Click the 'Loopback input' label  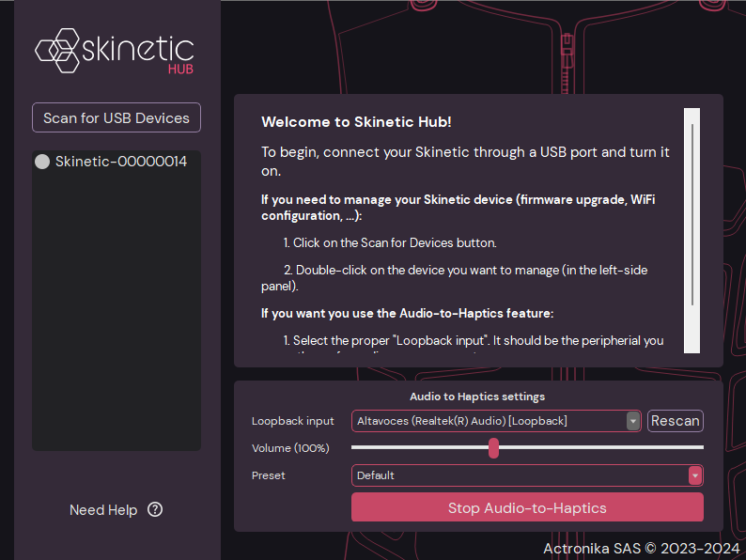(x=292, y=421)
